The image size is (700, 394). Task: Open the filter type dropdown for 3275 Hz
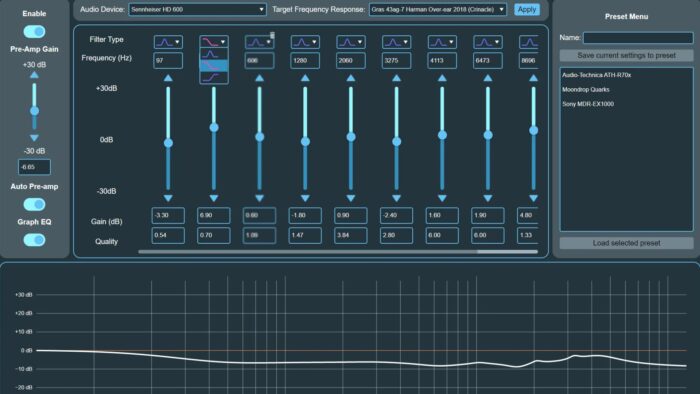pos(396,42)
